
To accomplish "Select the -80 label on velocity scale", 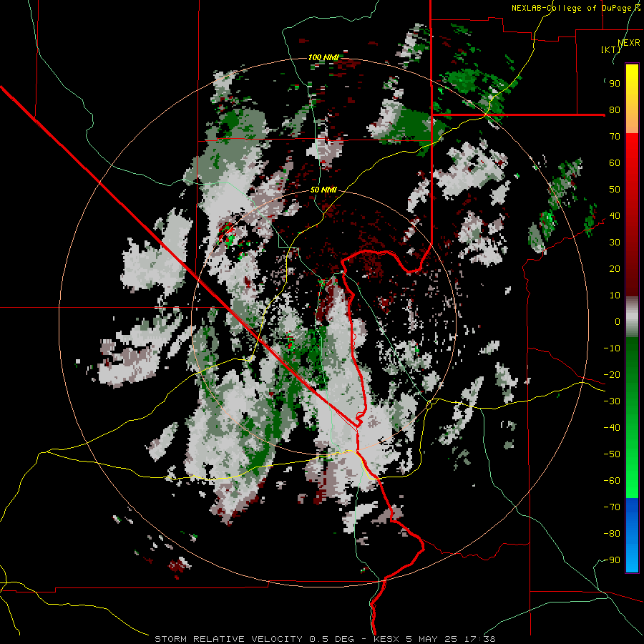I will pyautogui.click(x=612, y=534).
